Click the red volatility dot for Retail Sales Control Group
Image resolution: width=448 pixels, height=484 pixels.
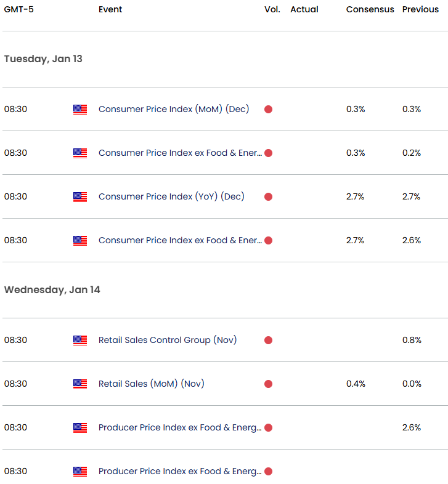click(268, 341)
